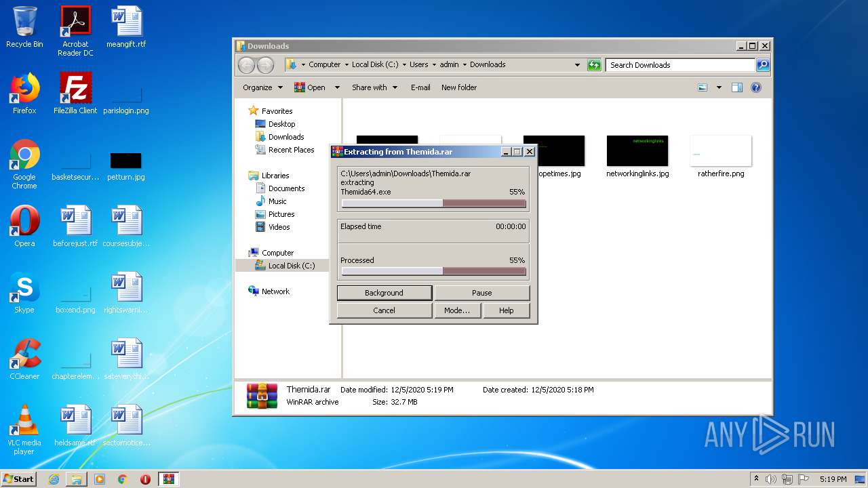This screenshot has width=868, height=488.
Task: Switch to WinRAR taskbar button
Action: coord(169,479)
